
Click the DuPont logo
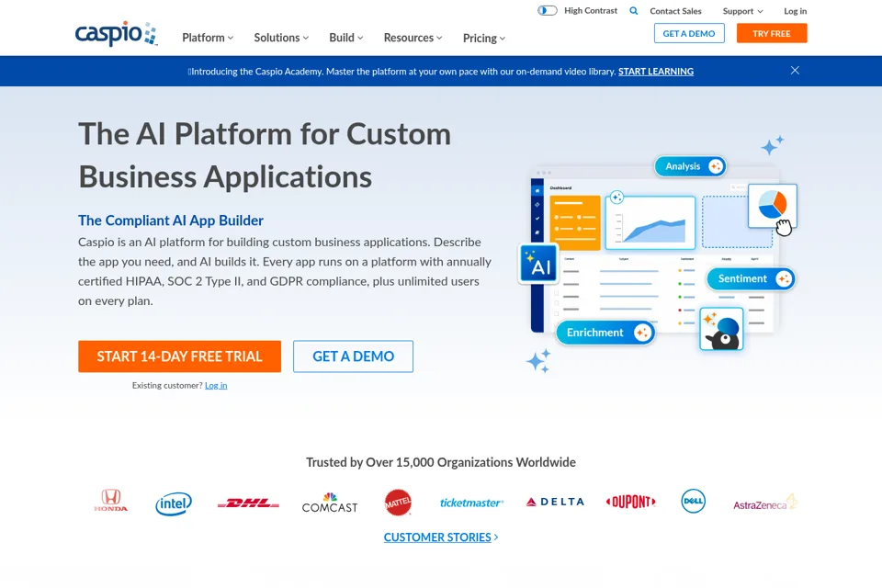coord(630,502)
